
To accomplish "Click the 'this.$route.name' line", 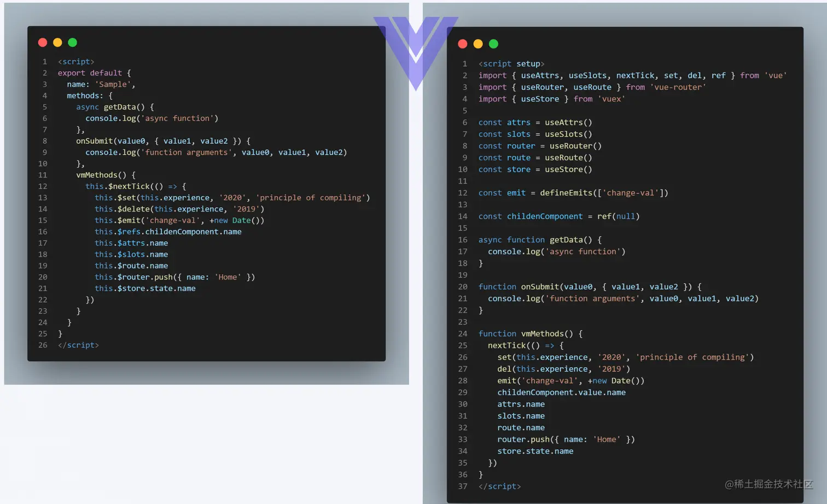I will (131, 266).
